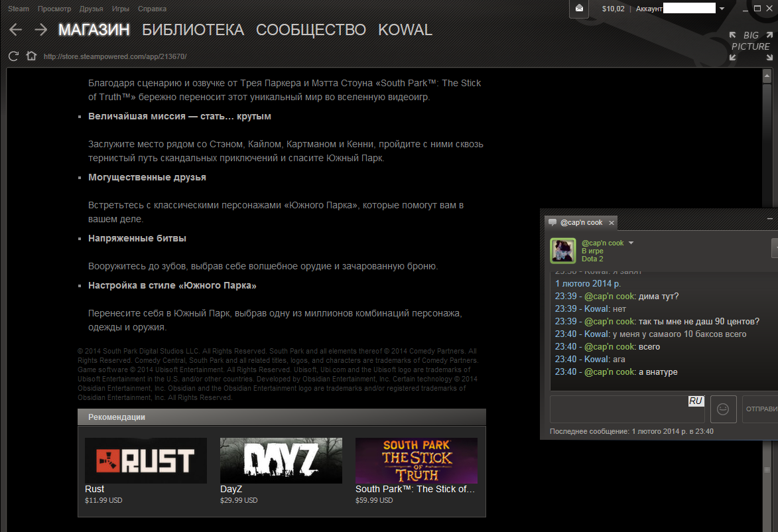Expand @cap'n cook friend options dropdown
The image size is (778, 532).
tap(631, 243)
